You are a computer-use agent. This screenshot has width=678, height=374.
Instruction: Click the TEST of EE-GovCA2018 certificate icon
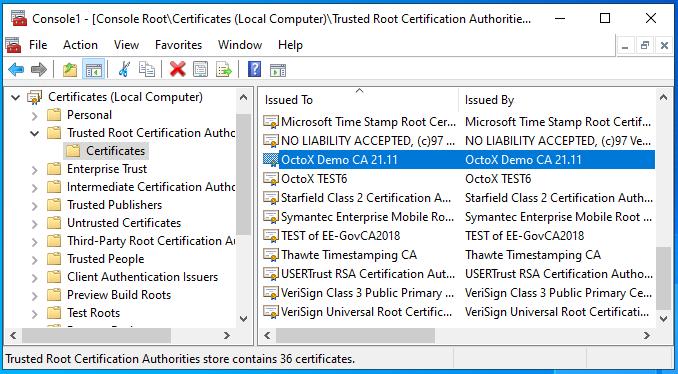point(271,236)
